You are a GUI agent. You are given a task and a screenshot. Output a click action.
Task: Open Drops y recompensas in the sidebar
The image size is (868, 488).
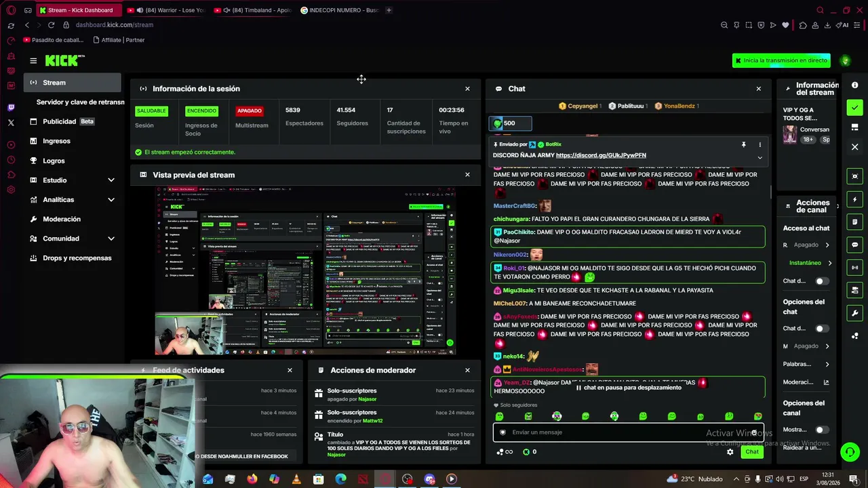[72, 258]
